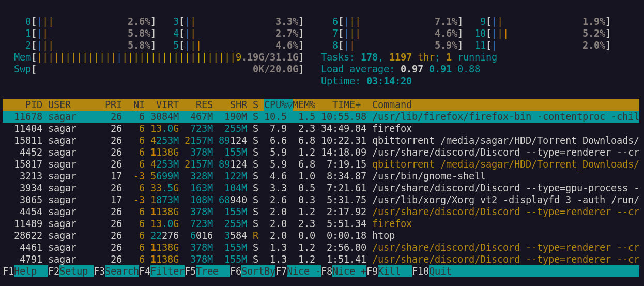Sort by the CPU% column header
The image size is (644, 286).
click(x=278, y=105)
